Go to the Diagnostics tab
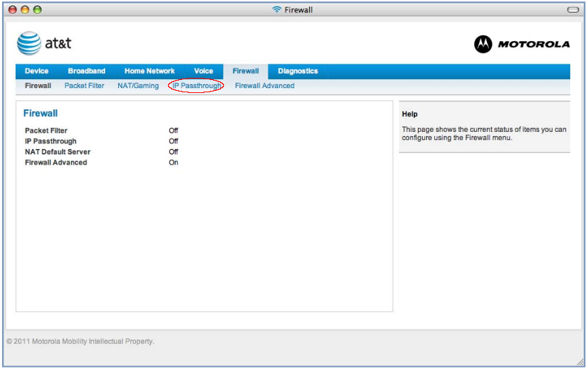The image size is (588, 369). tap(298, 71)
